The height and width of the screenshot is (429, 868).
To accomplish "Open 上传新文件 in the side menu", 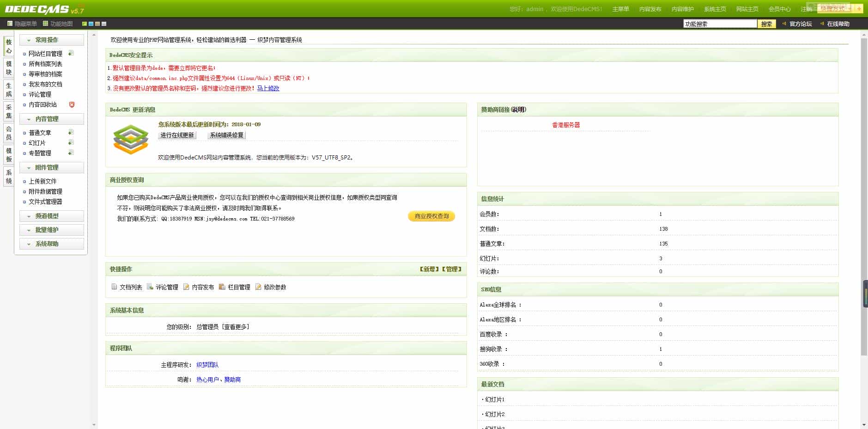I will click(x=42, y=181).
